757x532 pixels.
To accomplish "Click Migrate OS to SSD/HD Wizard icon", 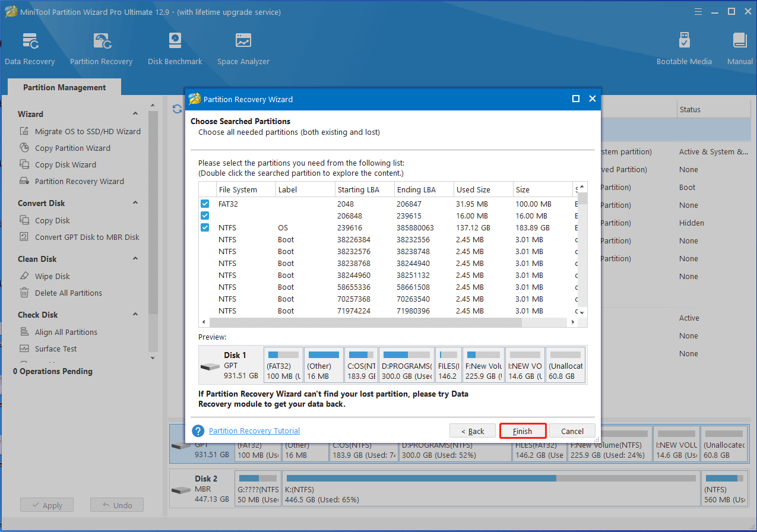I will pos(24,131).
